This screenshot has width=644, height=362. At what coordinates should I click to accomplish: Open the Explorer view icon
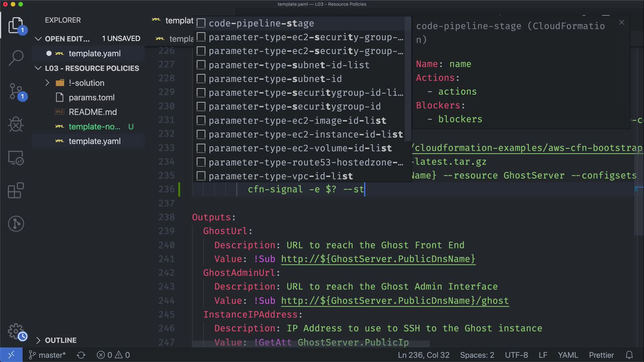pyautogui.click(x=16, y=25)
